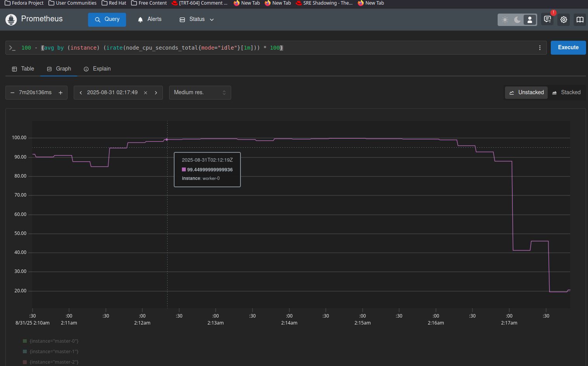Switch to dark theme moon icon
The height and width of the screenshot is (366, 588).
pyautogui.click(x=517, y=20)
